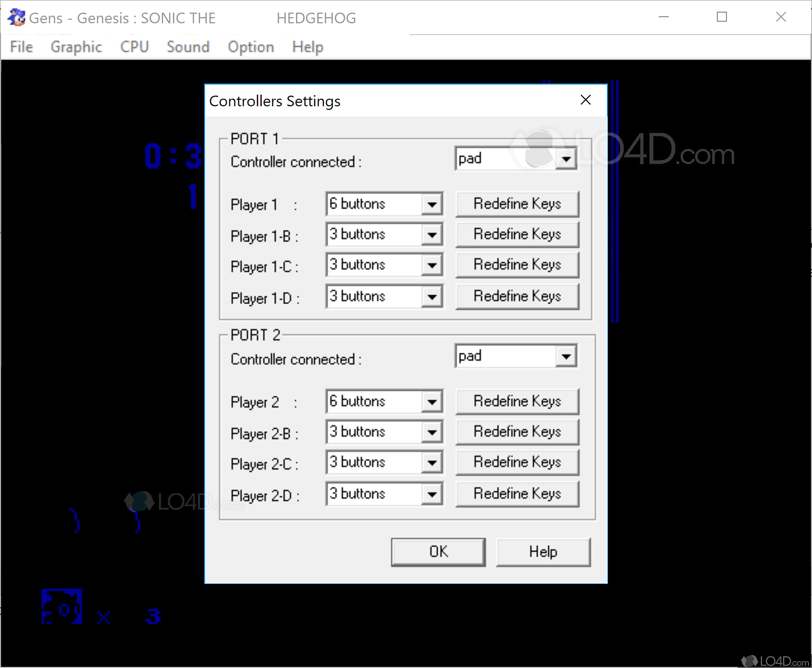The height and width of the screenshot is (668, 812).
Task: Click Redefine Keys for Player 1-D
Action: [x=517, y=296]
